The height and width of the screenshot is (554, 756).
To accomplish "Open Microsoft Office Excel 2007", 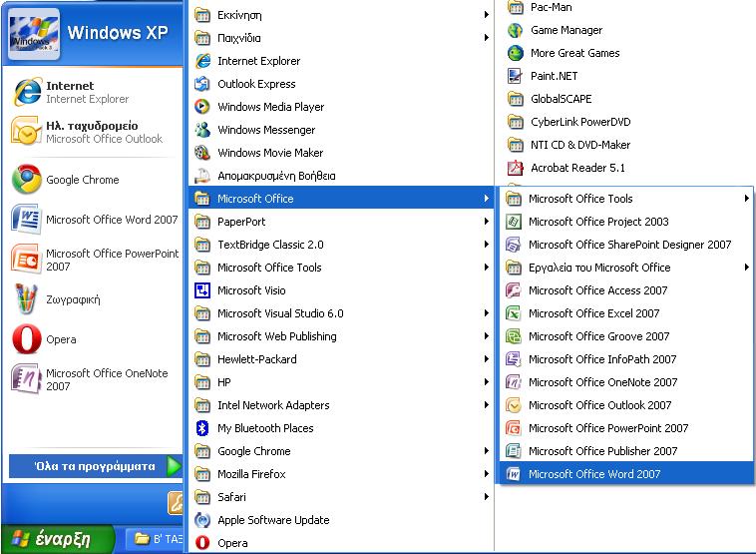I will pos(626,313).
